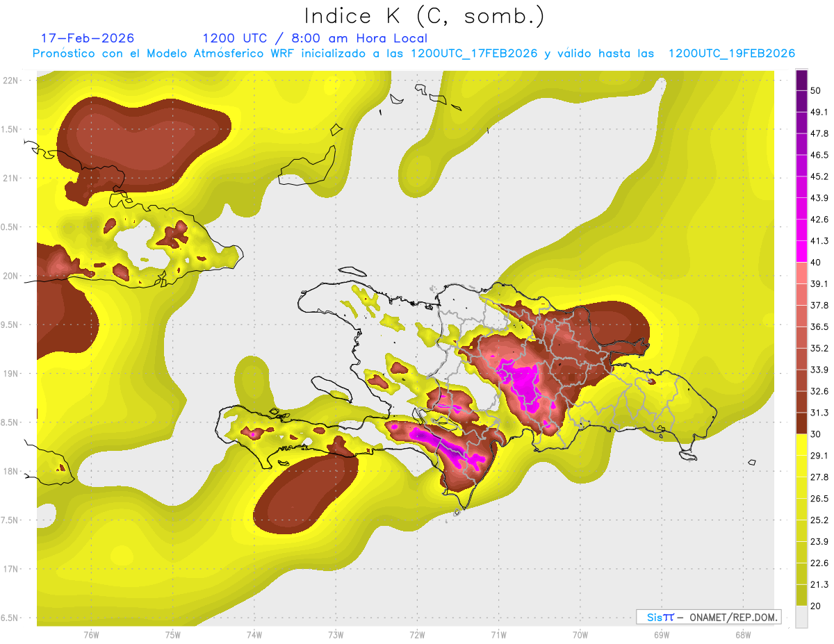This screenshot has width=834, height=644.
Task: Select the "31.3" colorbar value
Action: [819, 413]
